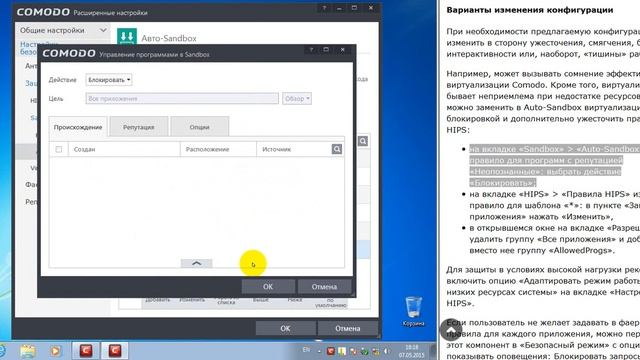
Task: Click the line ending with группу «AllowedProgs»
Action: coord(542,250)
